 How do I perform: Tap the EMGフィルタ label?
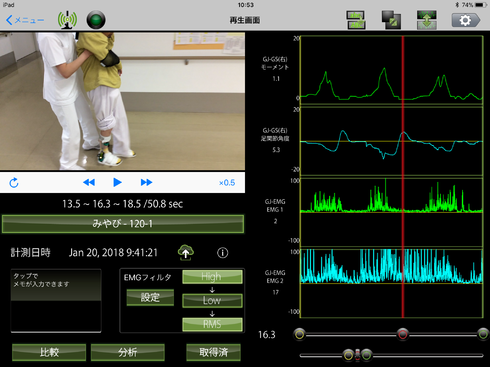[148, 277]
